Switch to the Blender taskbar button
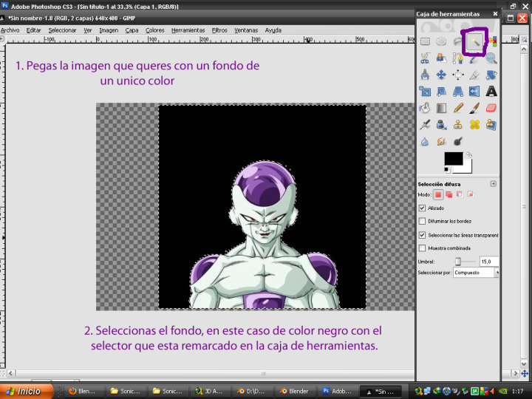The height and width of the screenshot is (399, 532). click(x=295, y=391)
